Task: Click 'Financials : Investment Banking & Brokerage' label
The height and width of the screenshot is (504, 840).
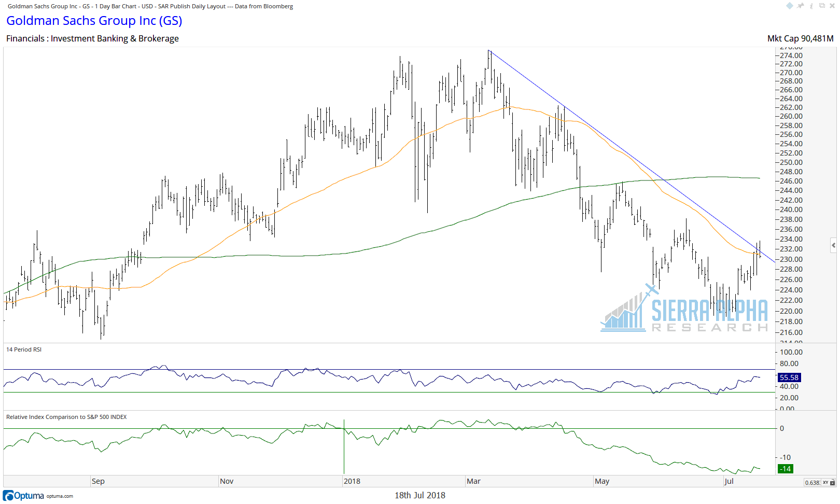Action: (92, 38)
